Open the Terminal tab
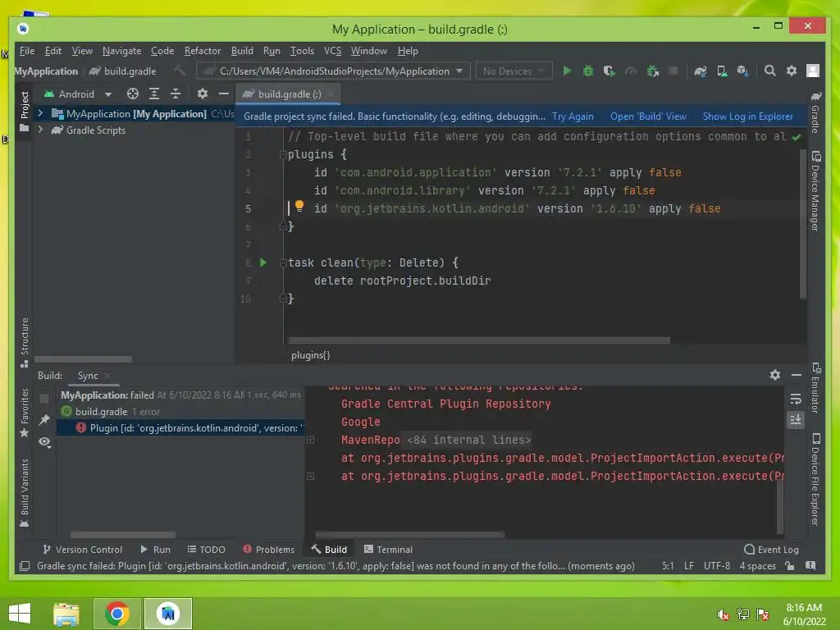 pyautogui.click(x=388, y=549)
